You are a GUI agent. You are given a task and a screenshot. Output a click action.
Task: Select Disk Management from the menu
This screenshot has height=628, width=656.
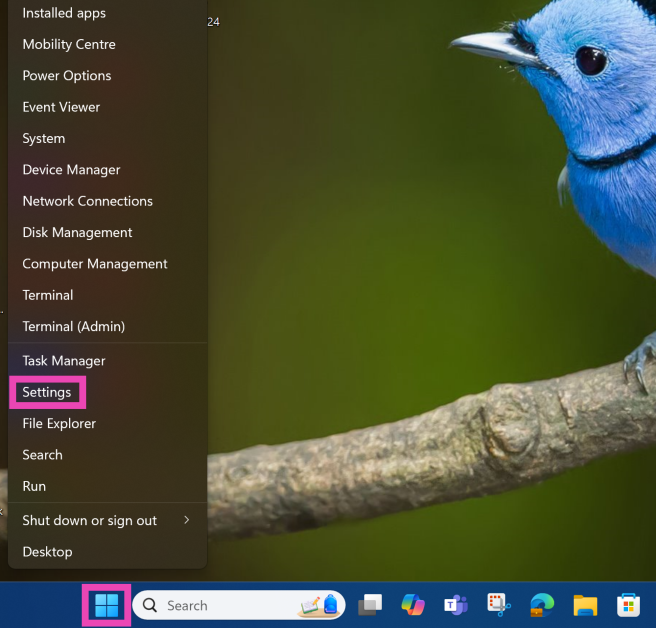coord(77,232)
